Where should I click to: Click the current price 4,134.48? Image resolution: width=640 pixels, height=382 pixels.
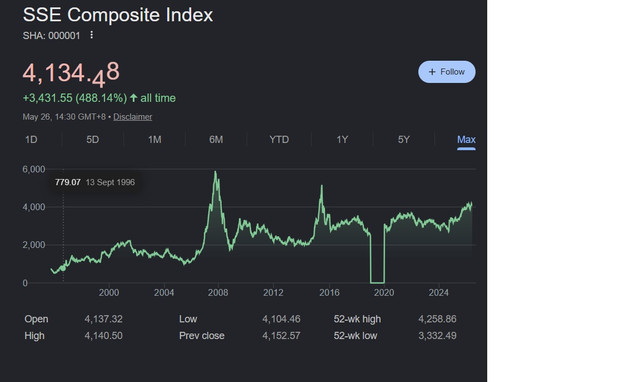(x=71, y=73)
